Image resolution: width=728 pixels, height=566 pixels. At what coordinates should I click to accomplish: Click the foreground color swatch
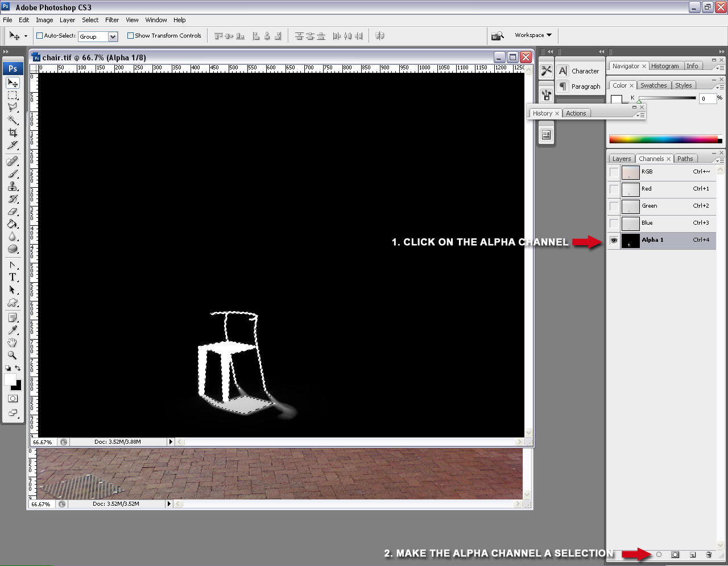pyautogui.click(x=11, y=380)
